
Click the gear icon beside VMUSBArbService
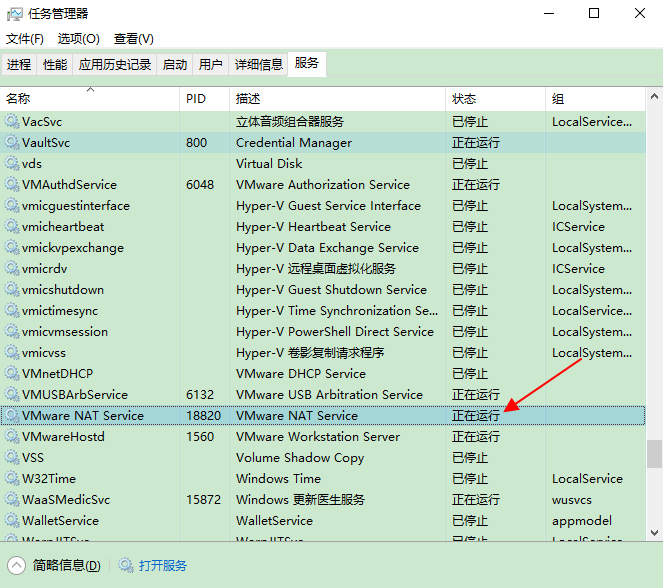tap(12, 394)
